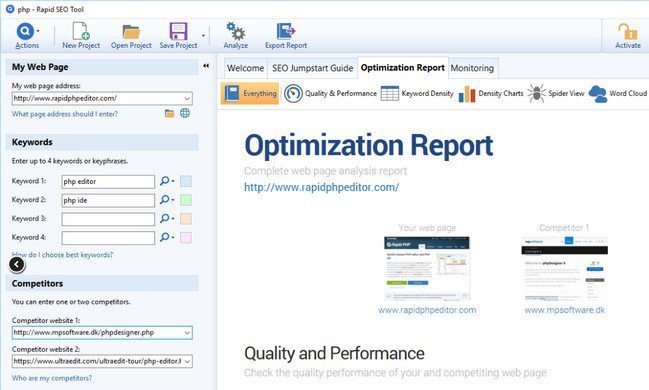Open the www.mpsoftware.dk link
This screenshot has height=390, width=649.
pyautogui.click(x=565, y=310)
